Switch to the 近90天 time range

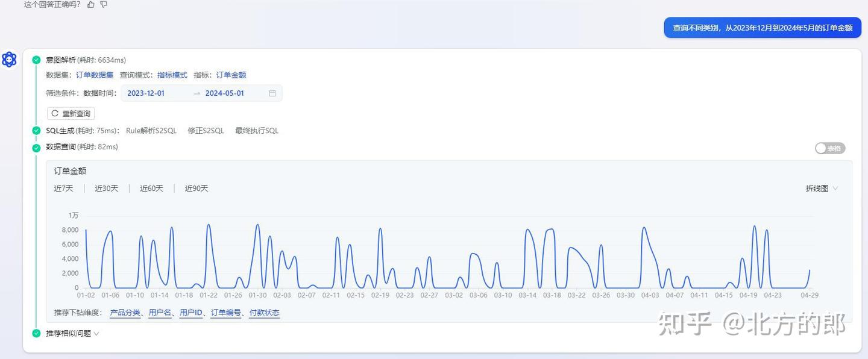tap(197, 189)
